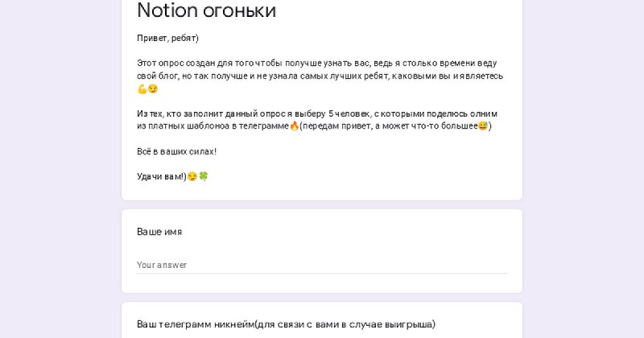The height and width of the screenshot is (338, 644).
Task: Click the form description header card
Action: click(x=322, y=100)
